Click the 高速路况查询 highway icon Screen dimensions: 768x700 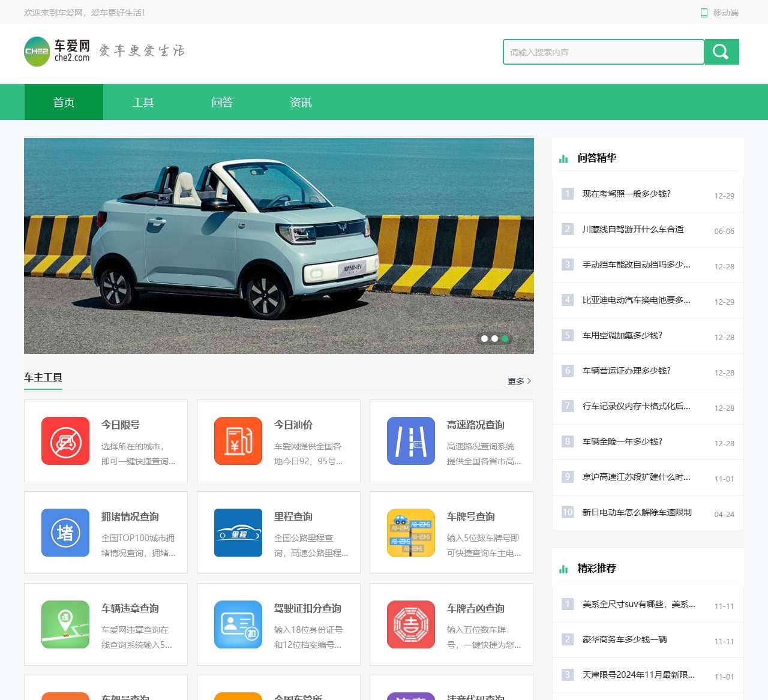tap(411, 441)
